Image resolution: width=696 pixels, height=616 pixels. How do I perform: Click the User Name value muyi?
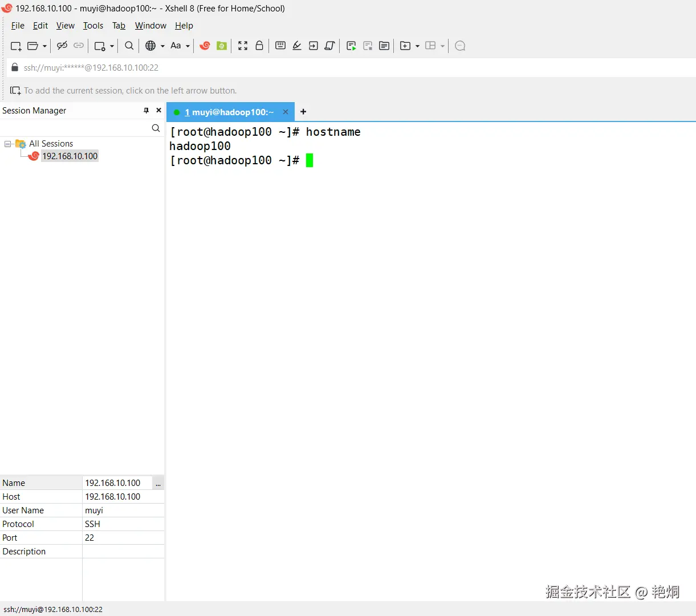coord(94,510)
